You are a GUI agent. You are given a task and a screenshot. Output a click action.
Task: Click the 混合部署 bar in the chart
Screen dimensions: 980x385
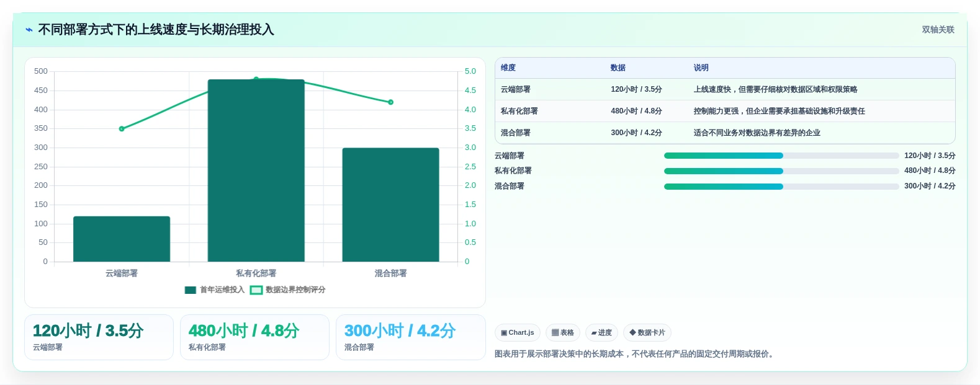pos(391,205)
